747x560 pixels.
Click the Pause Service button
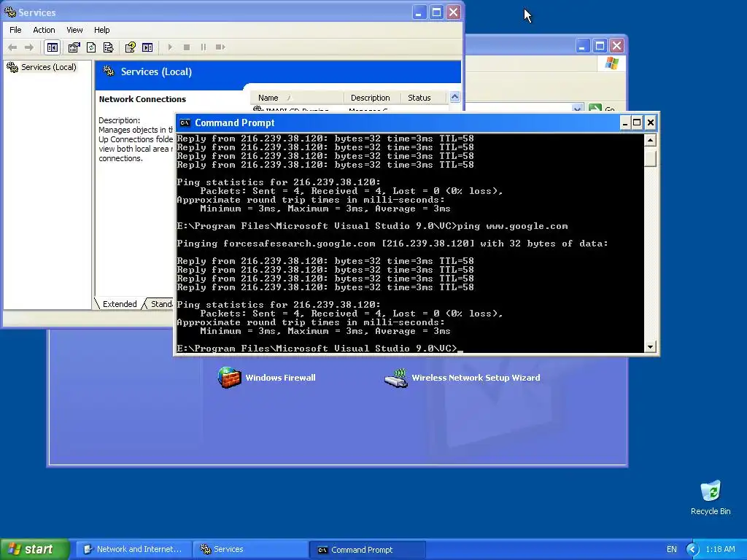[x=204, y=47]
